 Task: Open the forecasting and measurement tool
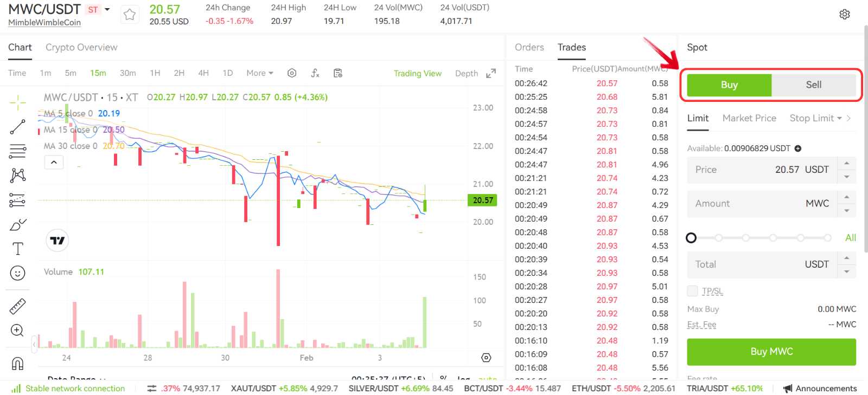point(17,200)
